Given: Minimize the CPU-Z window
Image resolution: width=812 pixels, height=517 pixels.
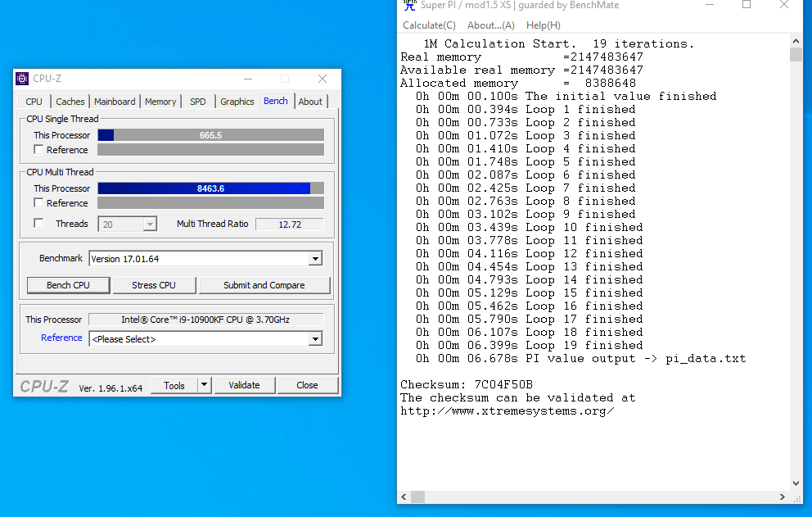Looking at the screenshot, I should [x=248, y=79].
